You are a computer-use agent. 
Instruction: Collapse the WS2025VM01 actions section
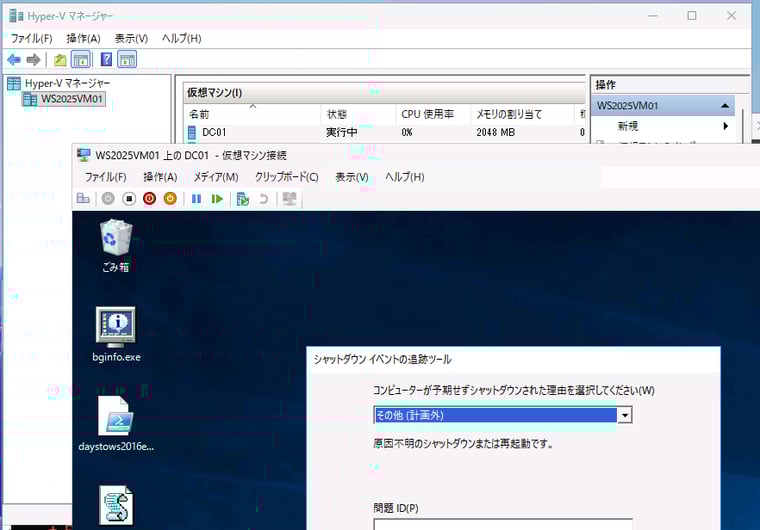tap(724, 106)
